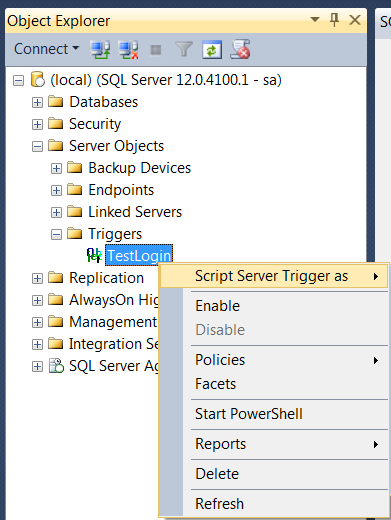Click the AlwaysOn folder icon

coord(55,299)
